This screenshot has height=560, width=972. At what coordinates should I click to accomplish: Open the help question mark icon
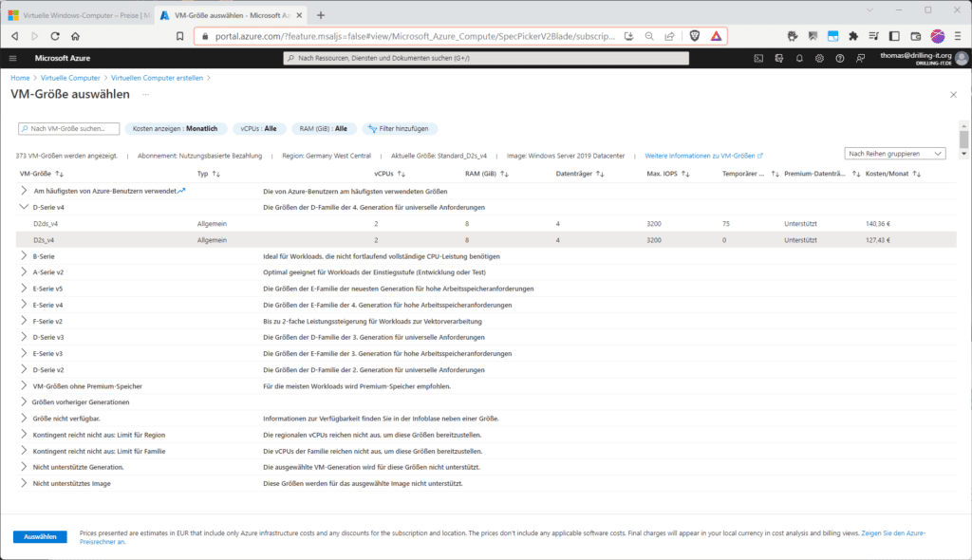coord(840,58)
